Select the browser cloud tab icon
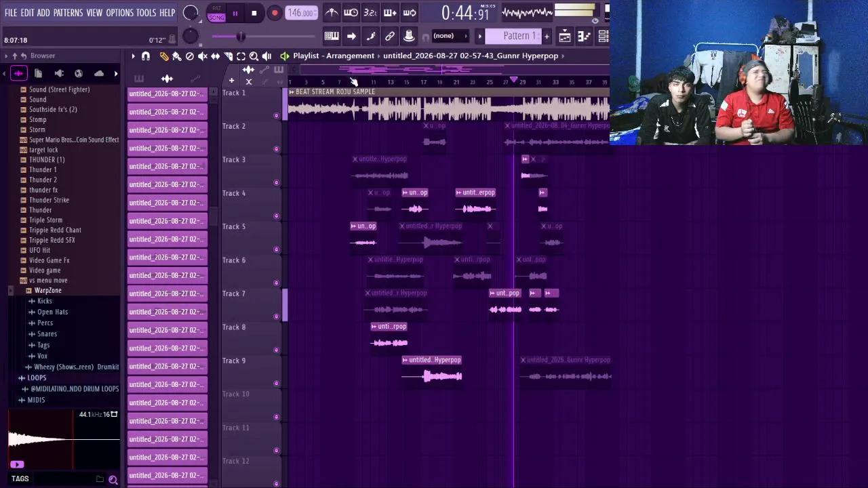The width and height of the screenshot is (868, 488). pyautogui.click(x=99, y=73)
